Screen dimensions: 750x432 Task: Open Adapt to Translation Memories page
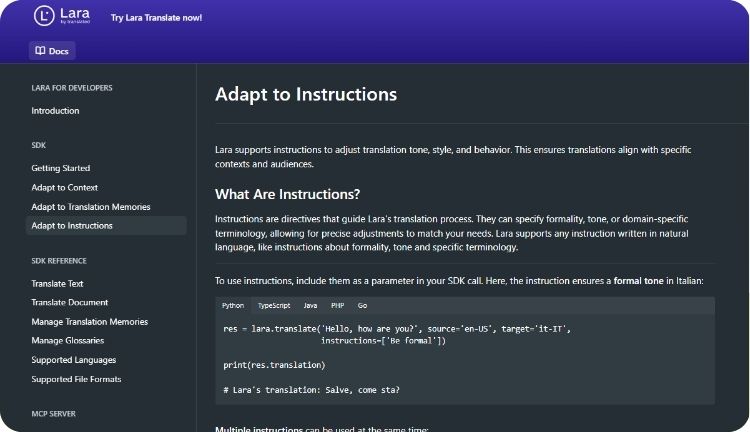click(91, 207)
